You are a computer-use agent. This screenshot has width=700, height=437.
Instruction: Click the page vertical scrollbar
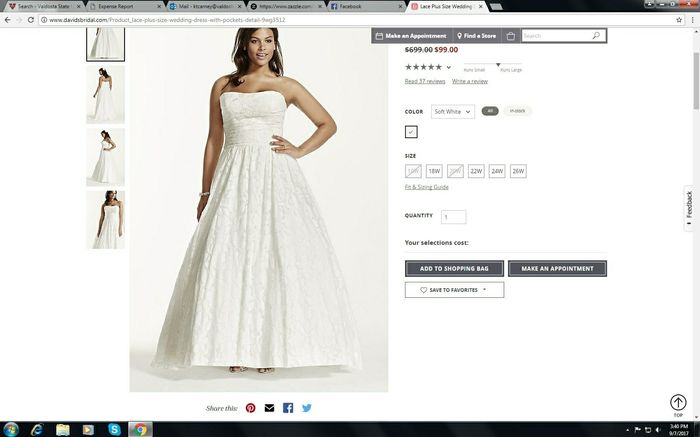click(x=696, y=80)
